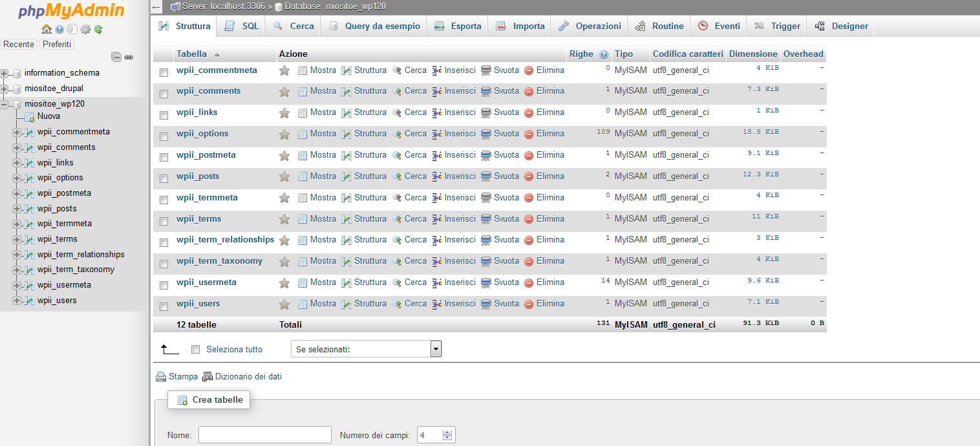Select the wpii_posts row checkbox
The image size is (980, 446).
pos(164,178)
